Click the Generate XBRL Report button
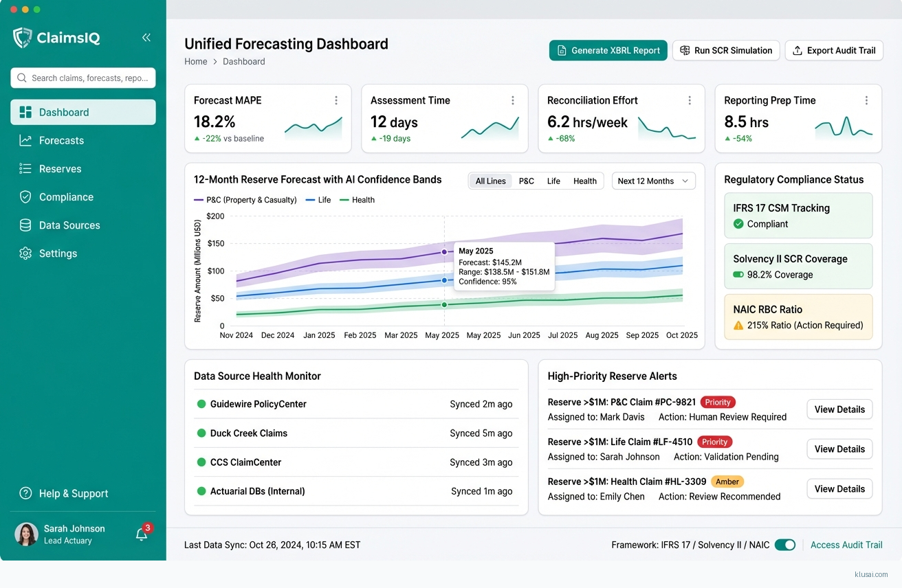902x588 pixels. point(608,50)
